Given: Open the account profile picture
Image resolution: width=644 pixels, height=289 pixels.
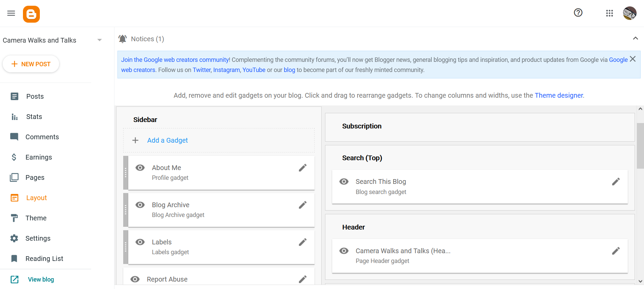Looking at the screenshot, I should tap(629, 14).
